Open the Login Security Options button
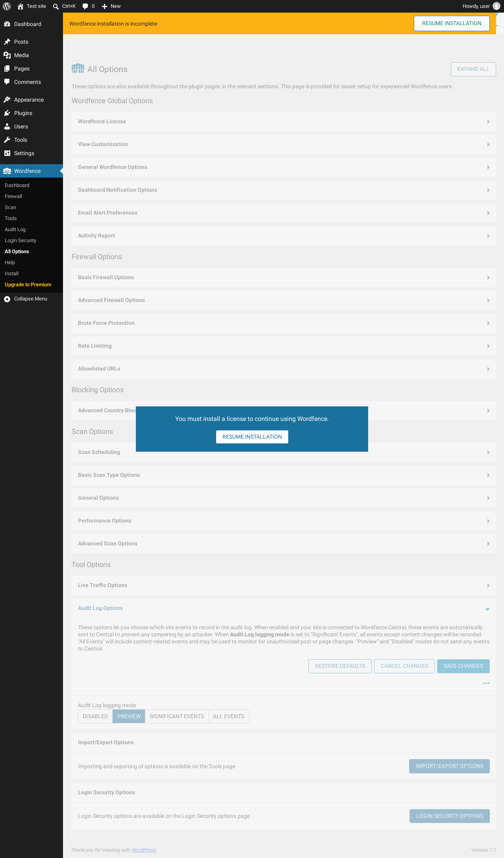The height and width of the screenshot is (858, 504). (x=450, y=816)
